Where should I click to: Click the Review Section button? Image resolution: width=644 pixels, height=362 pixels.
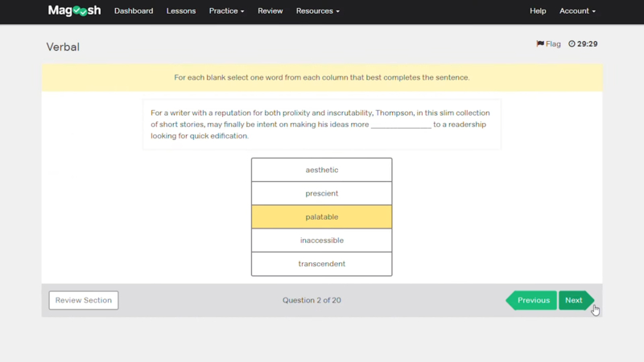click(x=84, y=300)
